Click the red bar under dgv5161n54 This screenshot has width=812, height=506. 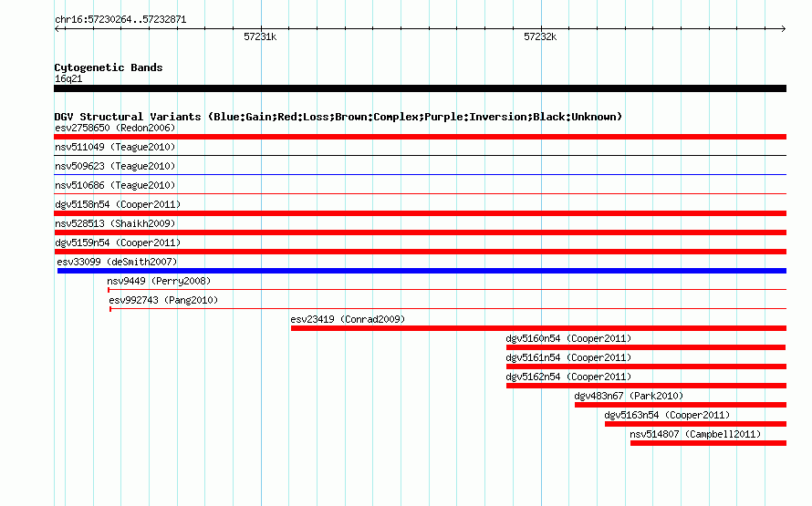coord(646,367)
